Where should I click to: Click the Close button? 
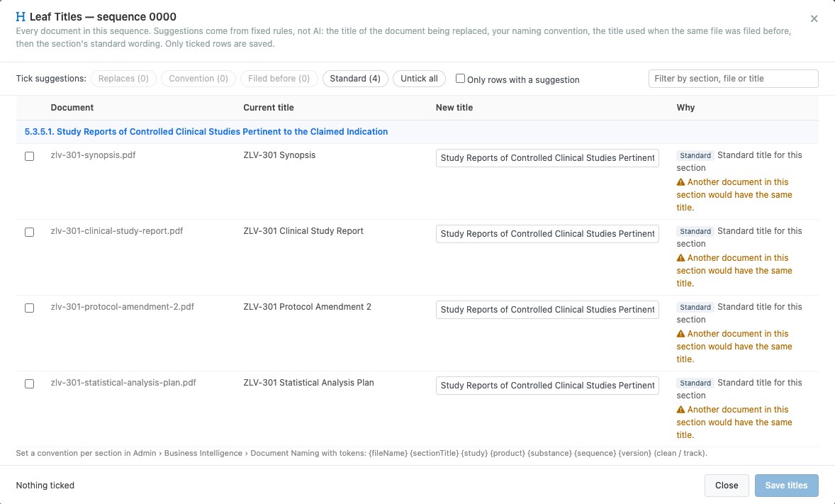727,486
